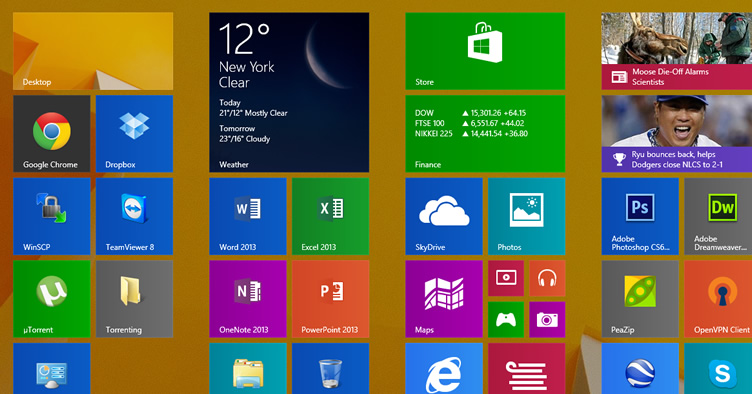Open the Windows Store tile
The image size is (752, 394).
coord(485,51)
